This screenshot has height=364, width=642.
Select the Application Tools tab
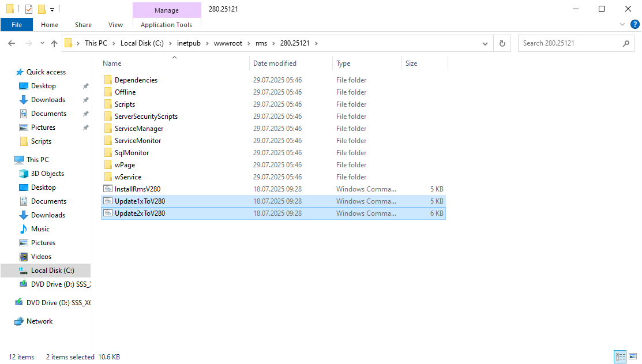point(166,25)
